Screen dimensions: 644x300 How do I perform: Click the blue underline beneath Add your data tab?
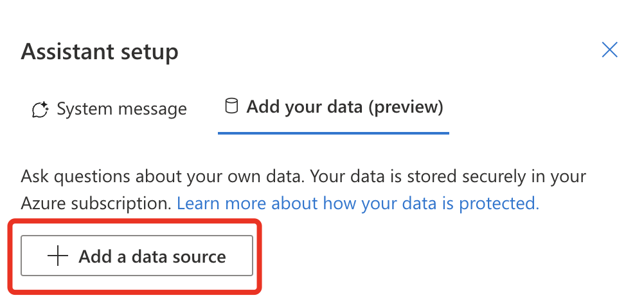point(334,133)
